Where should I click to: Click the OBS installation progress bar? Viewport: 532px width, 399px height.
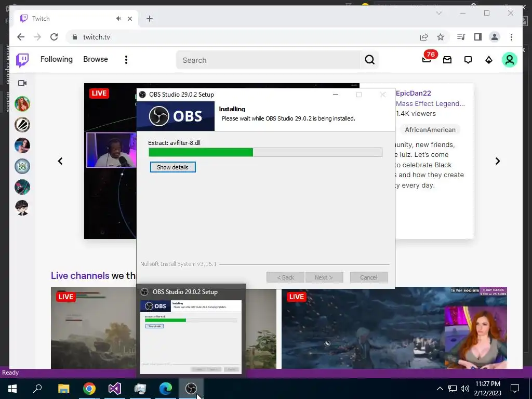(265, 152)
